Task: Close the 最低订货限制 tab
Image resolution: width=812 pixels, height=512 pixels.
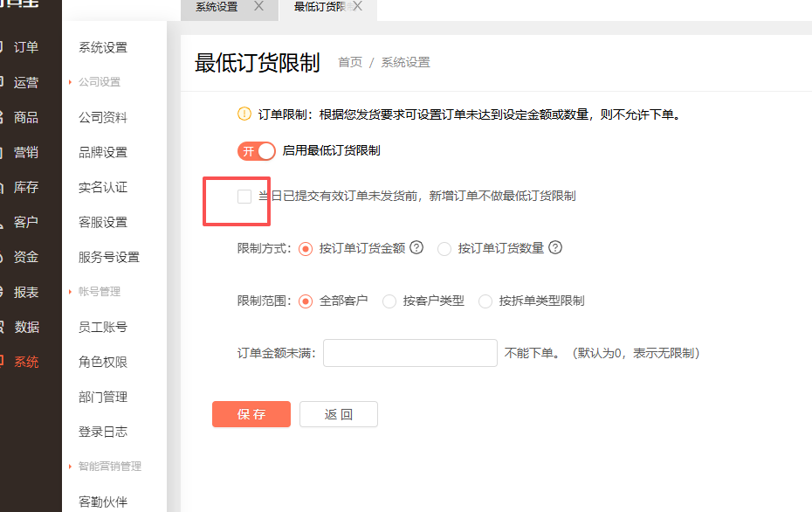Action: (357, 6)
